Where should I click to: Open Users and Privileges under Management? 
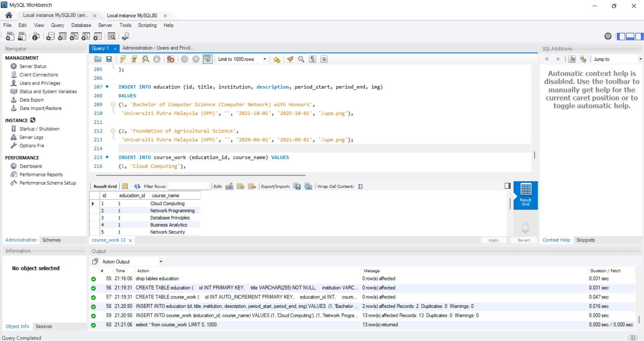[39, 83]
